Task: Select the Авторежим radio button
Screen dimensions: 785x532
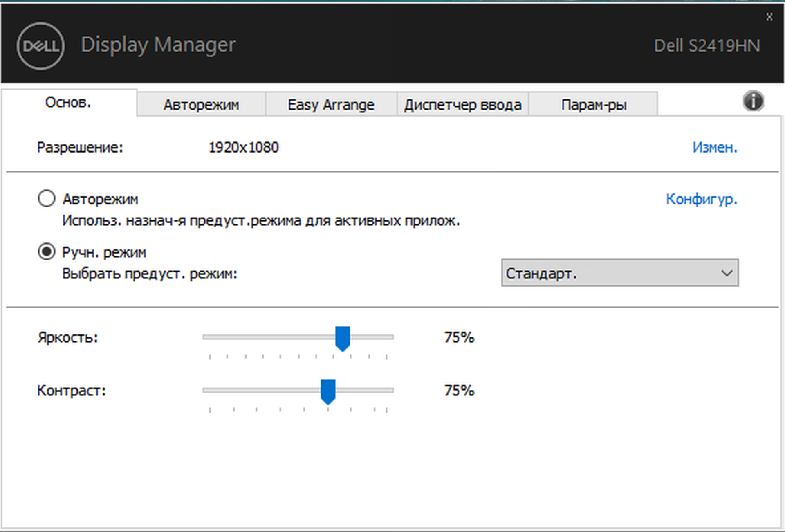Action: click(46, 199)
